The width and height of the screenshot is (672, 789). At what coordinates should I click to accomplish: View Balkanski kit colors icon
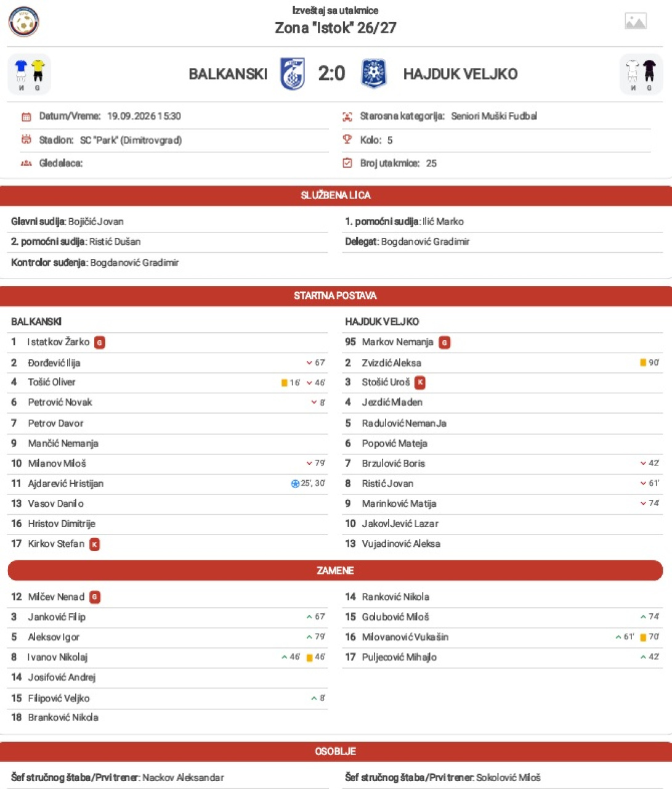tap(29, 75)
